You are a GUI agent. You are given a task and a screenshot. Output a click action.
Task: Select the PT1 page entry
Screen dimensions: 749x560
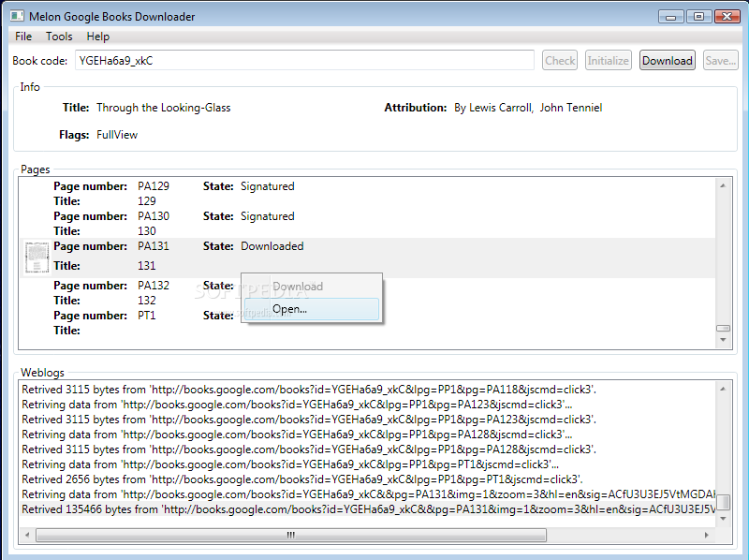pyautogui.click(x=368, y=323)
